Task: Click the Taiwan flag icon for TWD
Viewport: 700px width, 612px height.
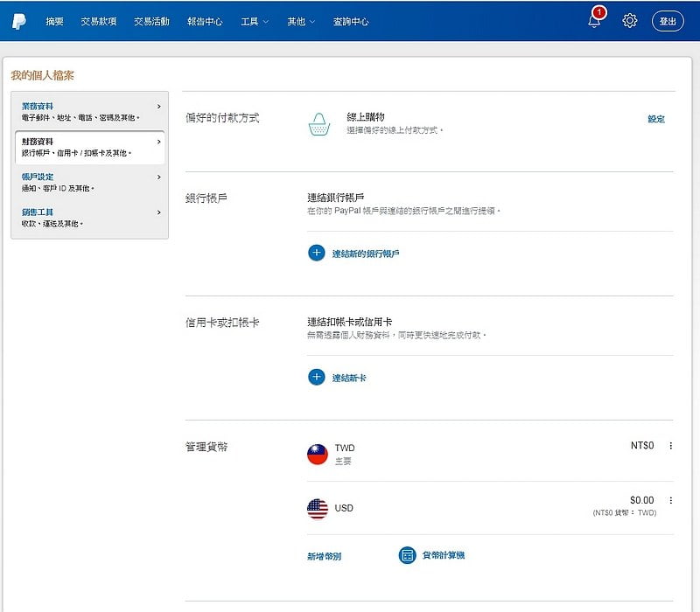Action: 318,454
